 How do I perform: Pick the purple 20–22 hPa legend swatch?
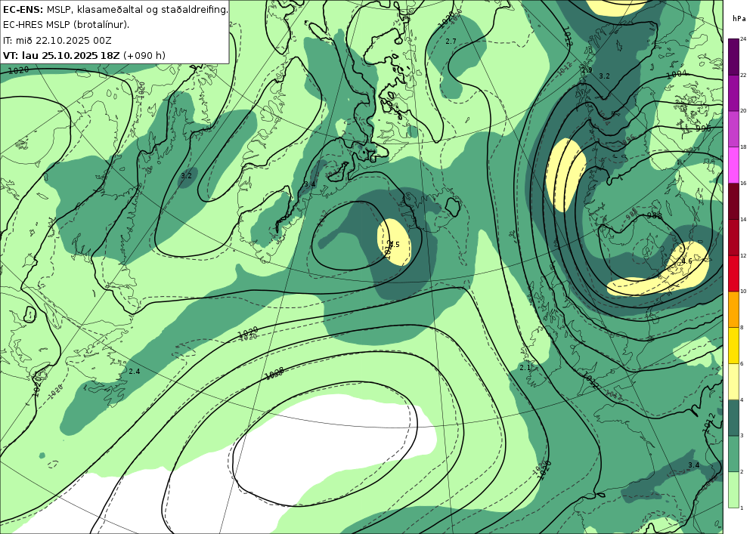coord(733,92)
